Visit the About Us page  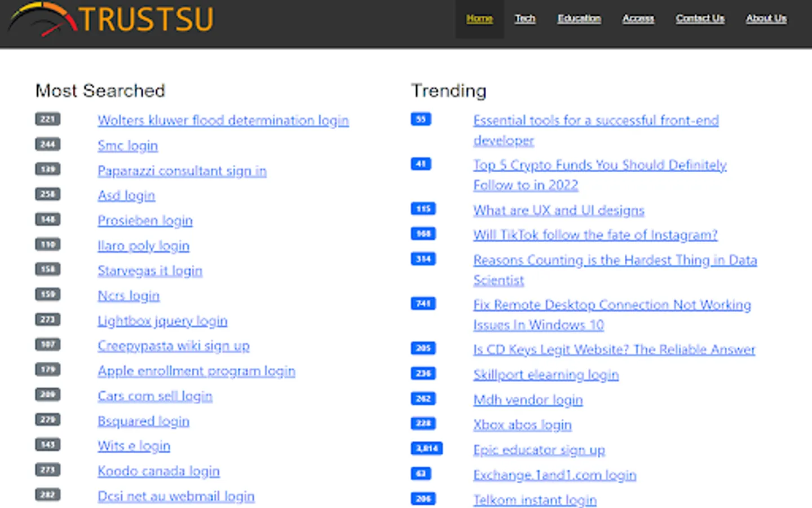[x=766, y=19]
